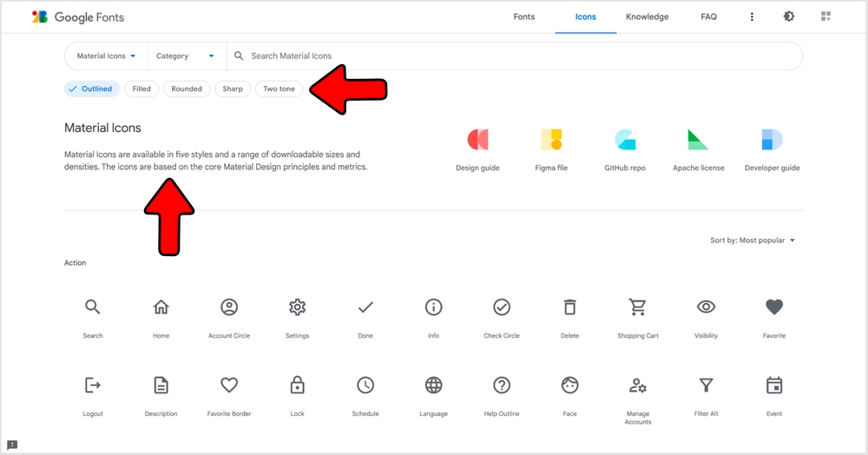The height and width of the screenshot is (455, 868).
Task: Click the Search icon in Action grid
Action: click(93, 307)
